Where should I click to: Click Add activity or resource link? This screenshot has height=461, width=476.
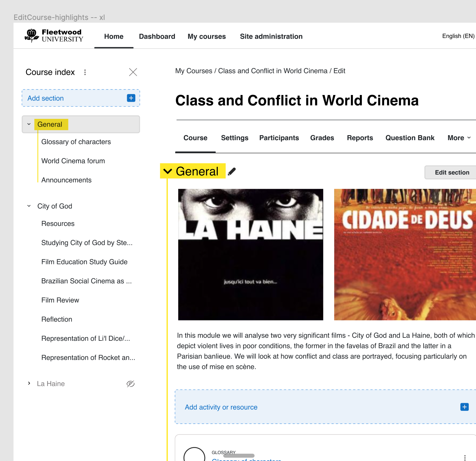[221, 407]
